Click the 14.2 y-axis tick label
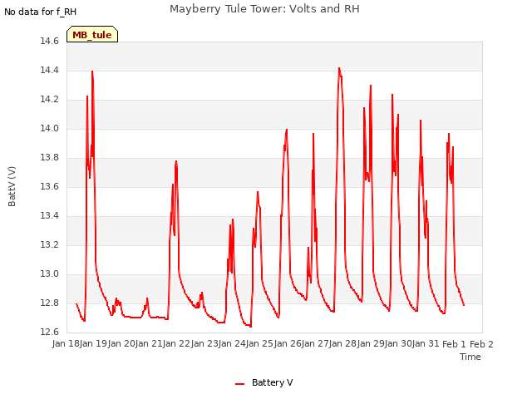Screen dimensions: 532x399 tap(50, 100)
